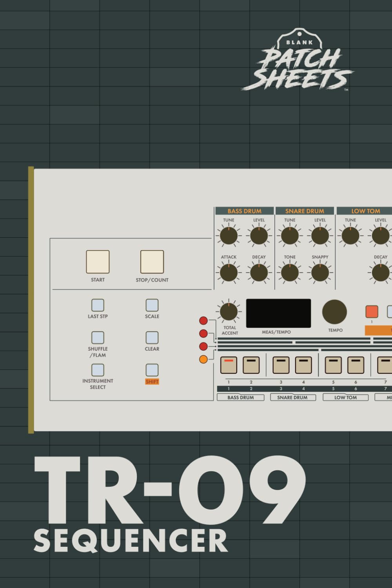Toggle step button 3
This screenshot has width=392, height=588.
coord(281,365)
